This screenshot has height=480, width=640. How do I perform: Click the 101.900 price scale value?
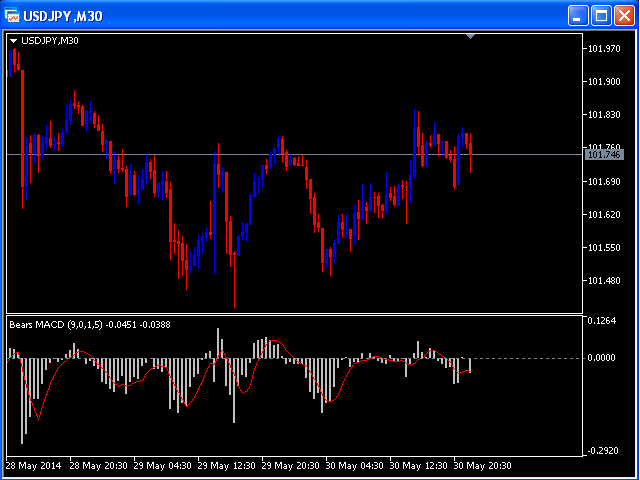(x=604, y=82)
